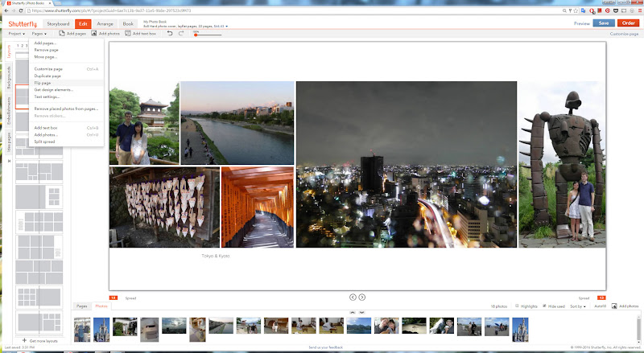Choose Move page... from menu

(x=66, y=56)
